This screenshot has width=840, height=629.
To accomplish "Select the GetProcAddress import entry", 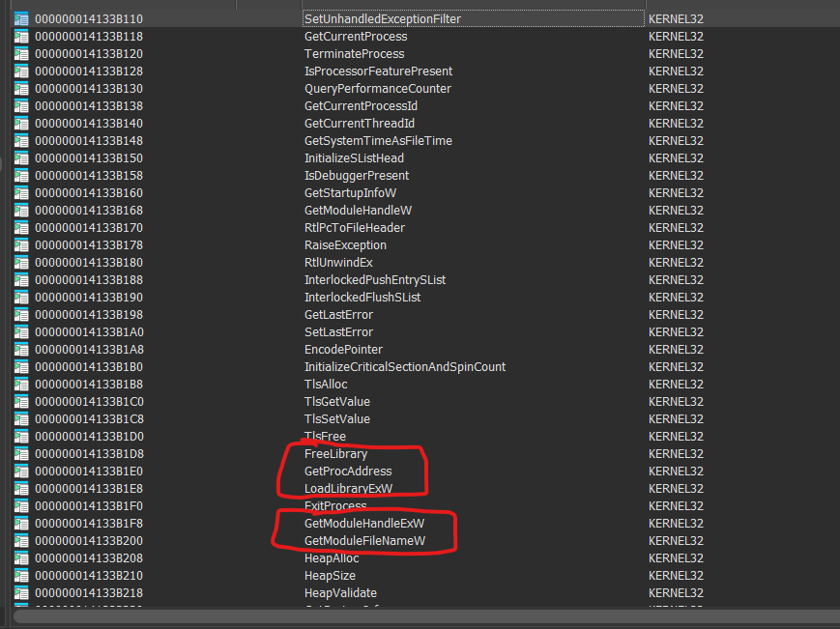I will 348,471.
